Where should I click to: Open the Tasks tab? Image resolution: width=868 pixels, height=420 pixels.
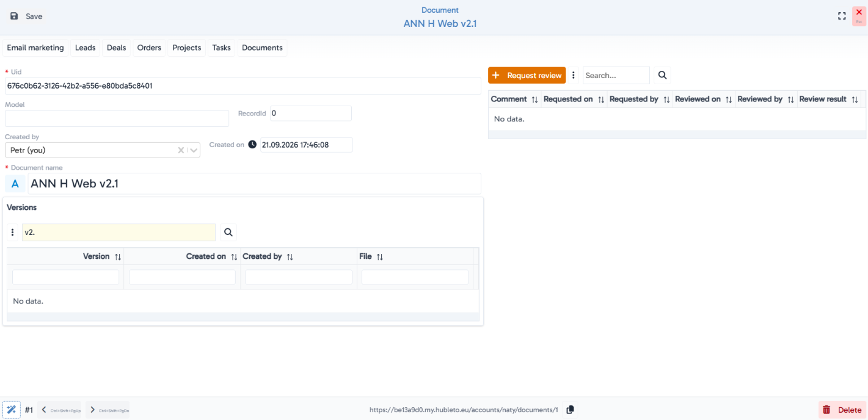(222, 48)
